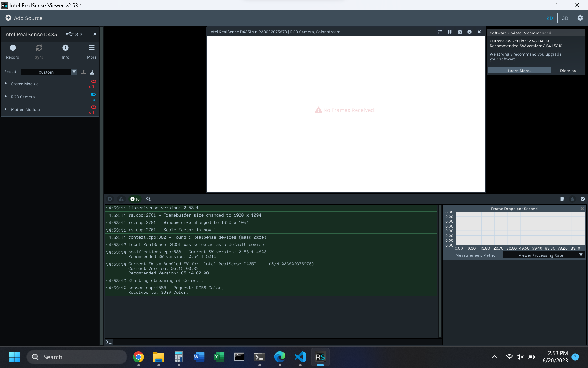Dismiss the software update recommendation
The width and height of the screenshot is (588, 368).
pyautogui.click(x=568, y=70)
